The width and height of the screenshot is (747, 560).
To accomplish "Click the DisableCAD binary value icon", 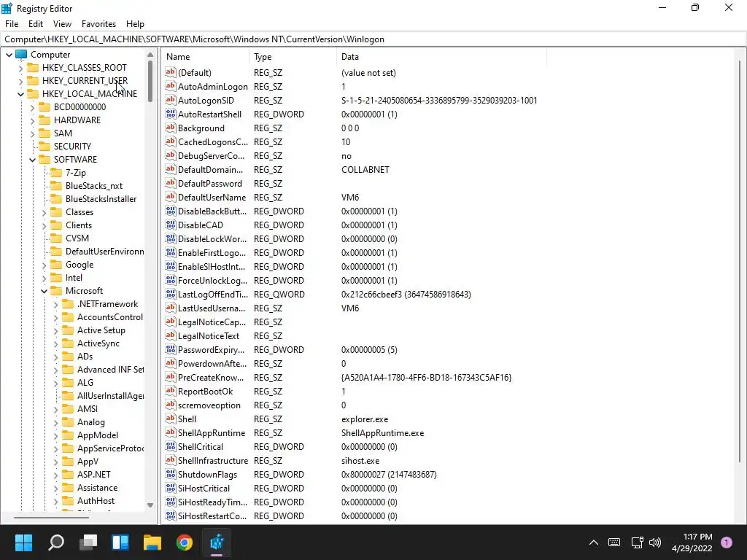I will (171, 225).
